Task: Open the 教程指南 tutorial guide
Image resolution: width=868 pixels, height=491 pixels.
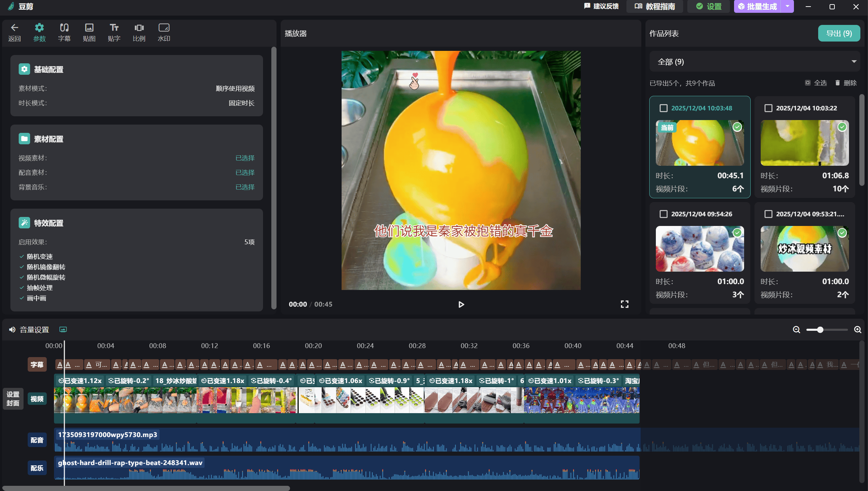Action: click(655, 6)
